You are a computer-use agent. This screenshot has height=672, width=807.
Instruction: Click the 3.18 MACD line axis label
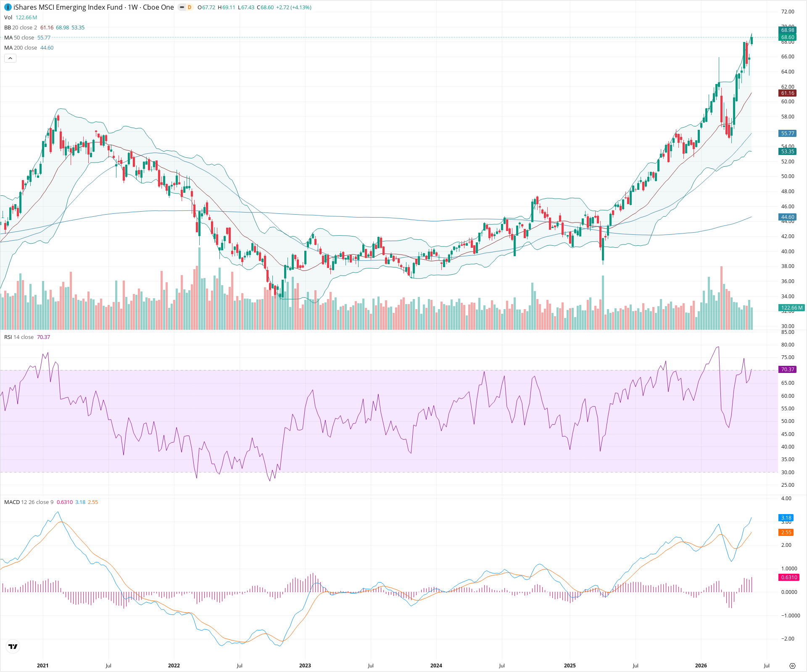(786, 518)
